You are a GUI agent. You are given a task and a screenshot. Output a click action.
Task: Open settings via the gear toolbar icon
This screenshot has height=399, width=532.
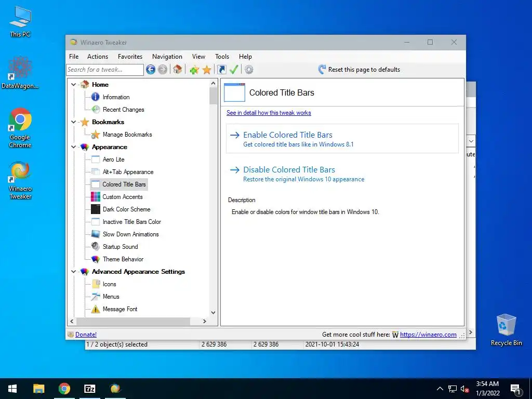(x=249, y=70)
